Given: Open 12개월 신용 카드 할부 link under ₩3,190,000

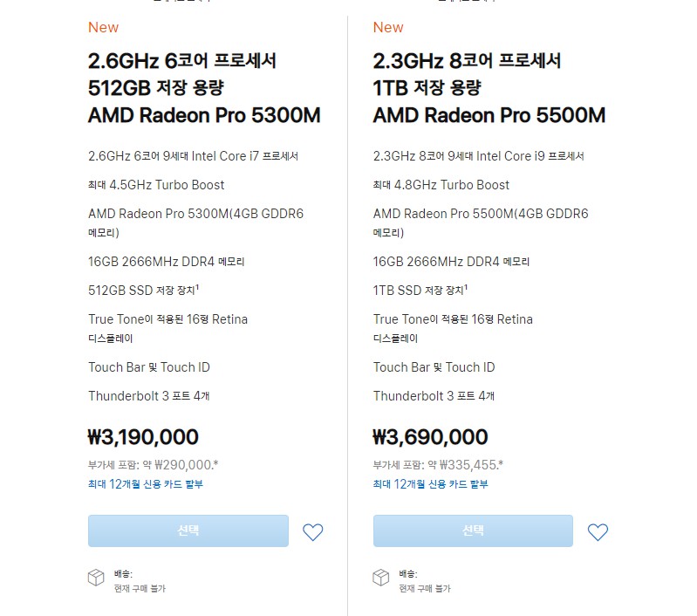Looking at the screenshot, I should [146, 484].
